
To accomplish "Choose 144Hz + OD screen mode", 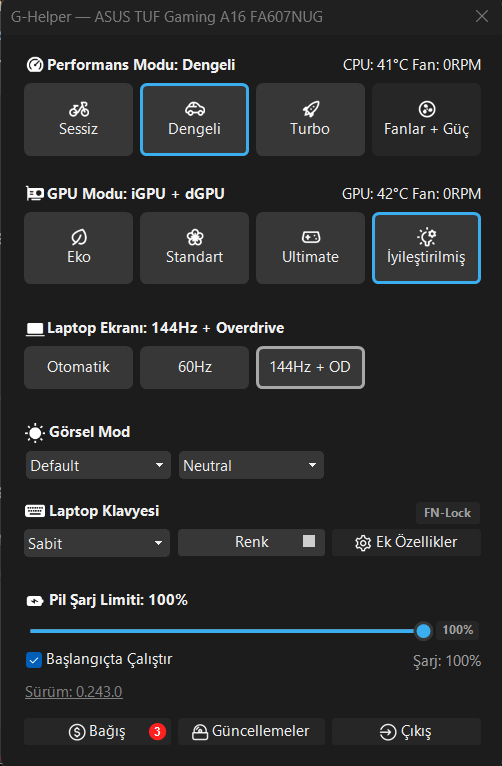I will click(310, 367).
